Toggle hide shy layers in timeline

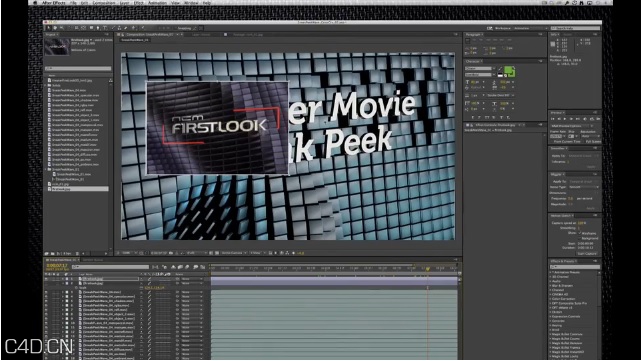173,267
